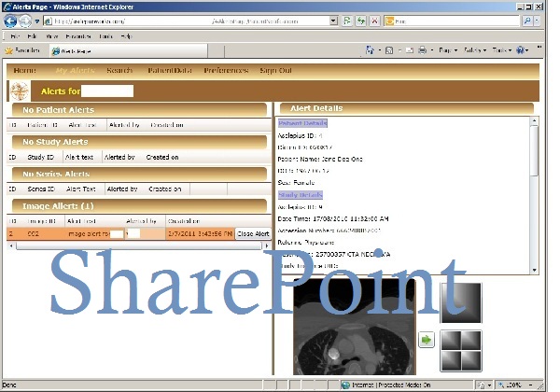Click the Image Alert (1) section header
Viewport: 560px width, 392px height.
[140, 206]
